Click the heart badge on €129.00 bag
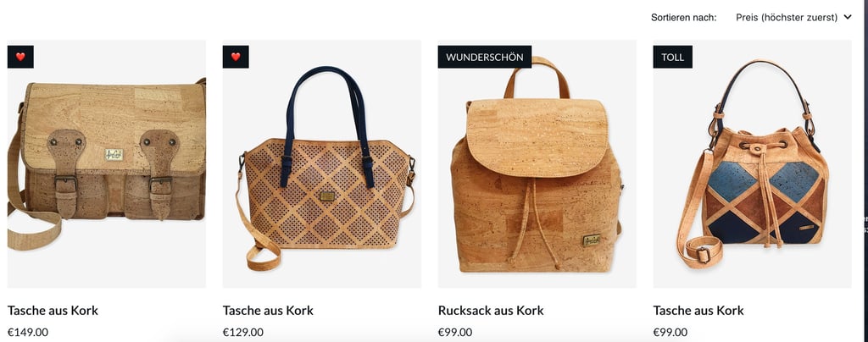This screenshot has width=868, height=342. pos(236,57)
